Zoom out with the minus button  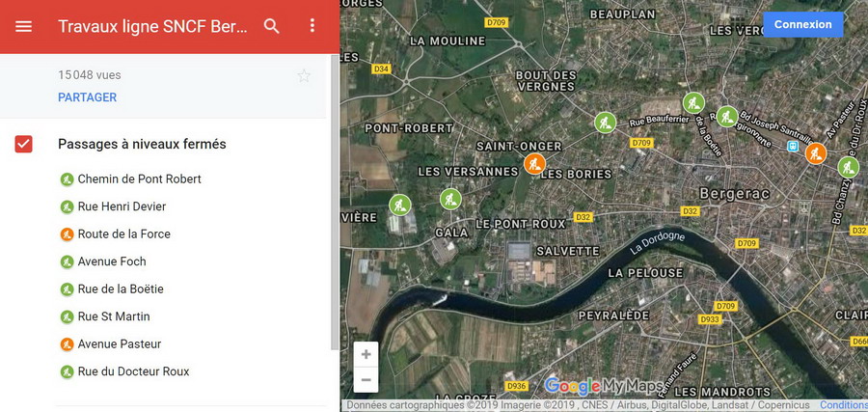click(x=366, y=380)
